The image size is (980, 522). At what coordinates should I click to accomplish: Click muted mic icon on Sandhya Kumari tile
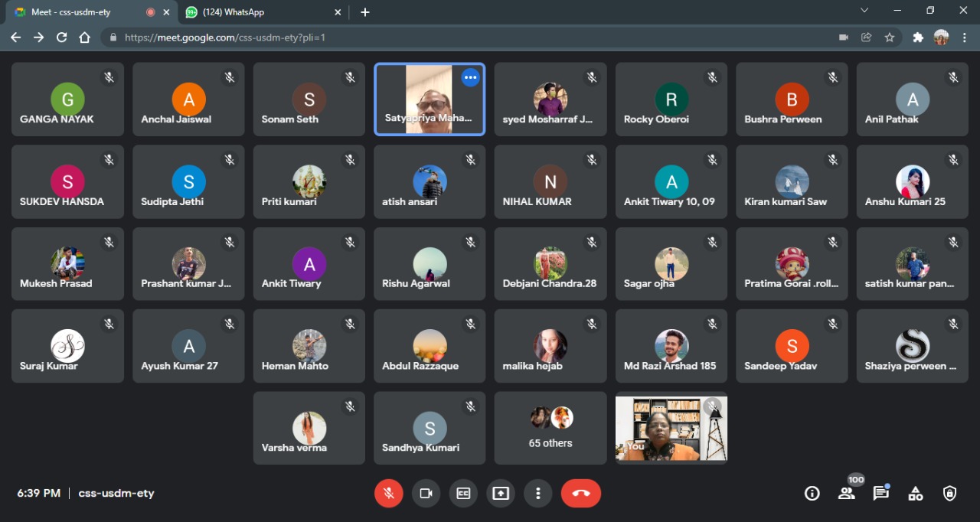[470, 406]
